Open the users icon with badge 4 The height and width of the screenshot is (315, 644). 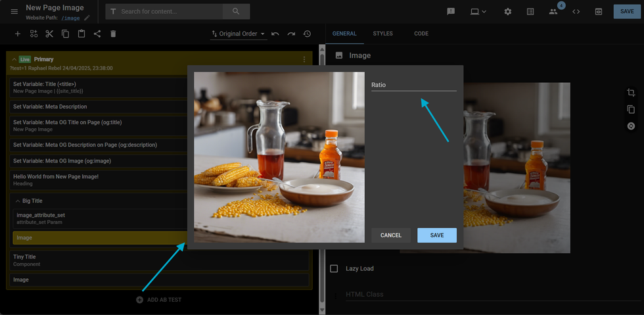[553, 12]
